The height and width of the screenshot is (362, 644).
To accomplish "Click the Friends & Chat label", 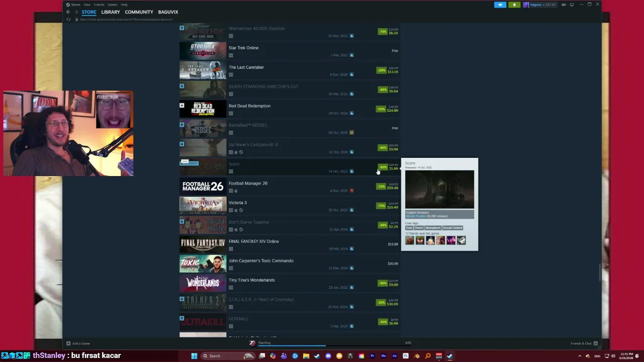I will coord(581,343).
